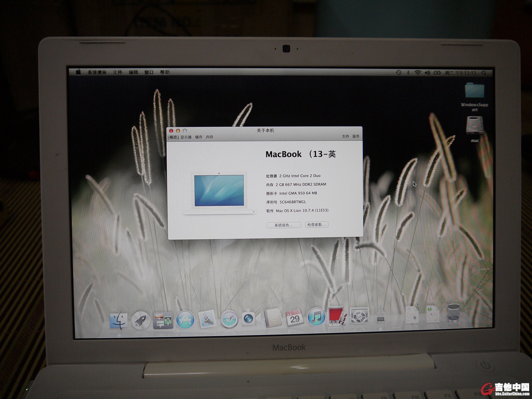The height and width of the screenshot is (399, 532).
Task: Click the 2 GB 667 MHz DDR2 SDRAM text
Action: (x=301, y=185)
